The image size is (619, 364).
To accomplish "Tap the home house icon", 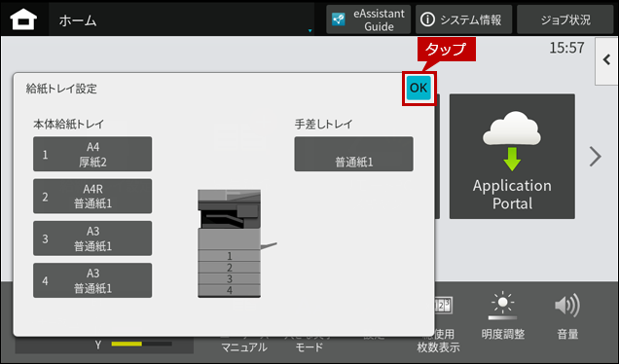I will [23, 19].
